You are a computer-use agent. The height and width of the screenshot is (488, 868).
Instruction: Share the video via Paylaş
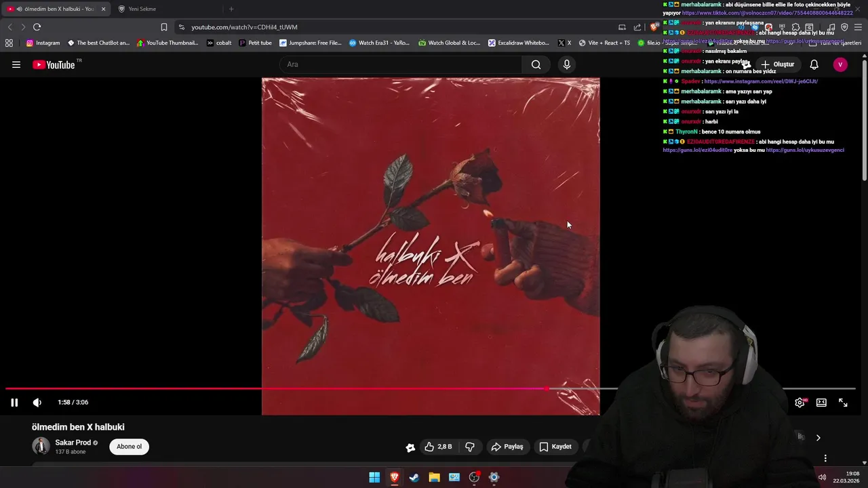507,447
